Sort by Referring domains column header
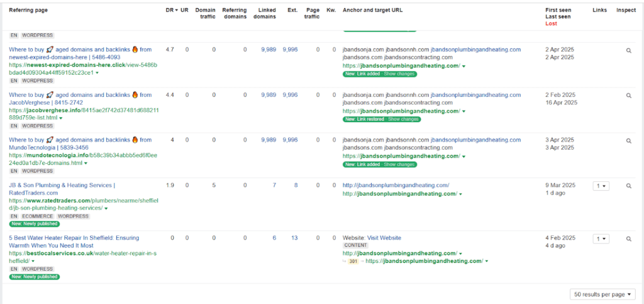The height and width of the screenshot is (304, 644). pyautogui.click(x=234, y=13)
